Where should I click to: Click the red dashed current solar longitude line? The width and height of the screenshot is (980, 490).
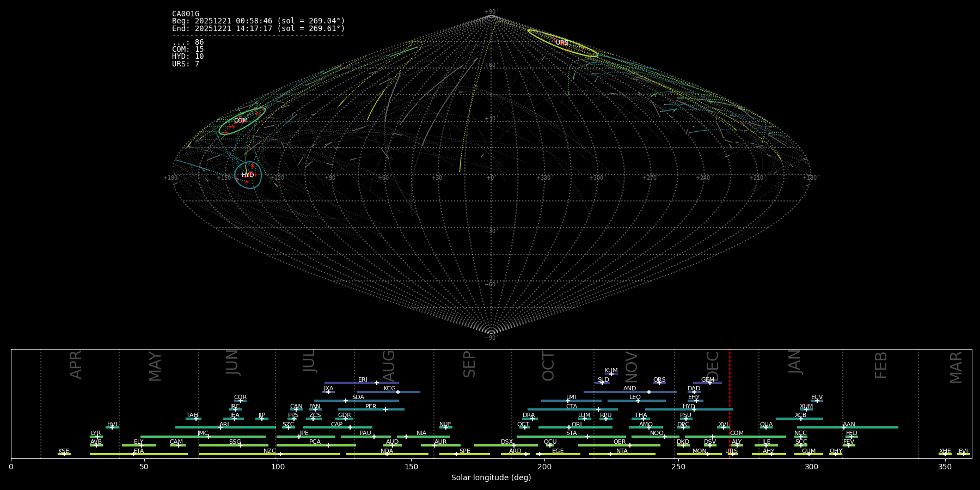[730, 403]
